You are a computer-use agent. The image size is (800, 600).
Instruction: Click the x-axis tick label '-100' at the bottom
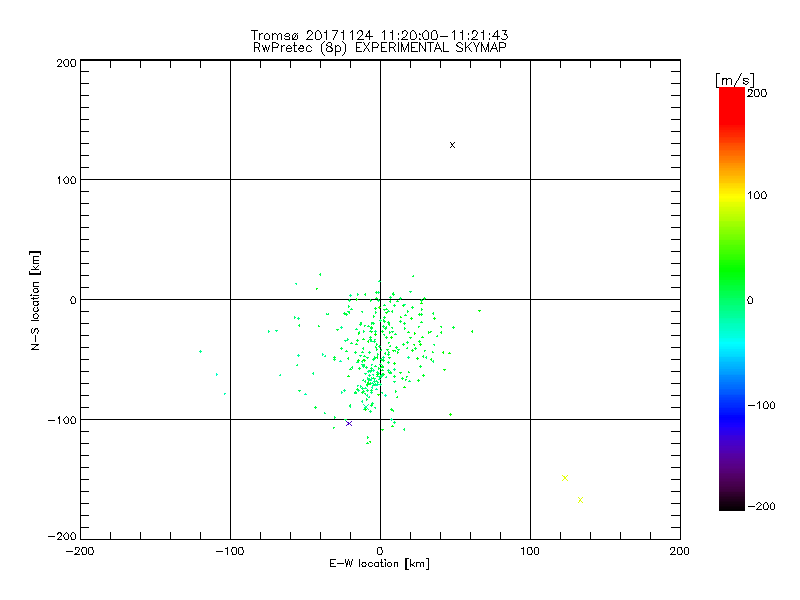[230, 551]
